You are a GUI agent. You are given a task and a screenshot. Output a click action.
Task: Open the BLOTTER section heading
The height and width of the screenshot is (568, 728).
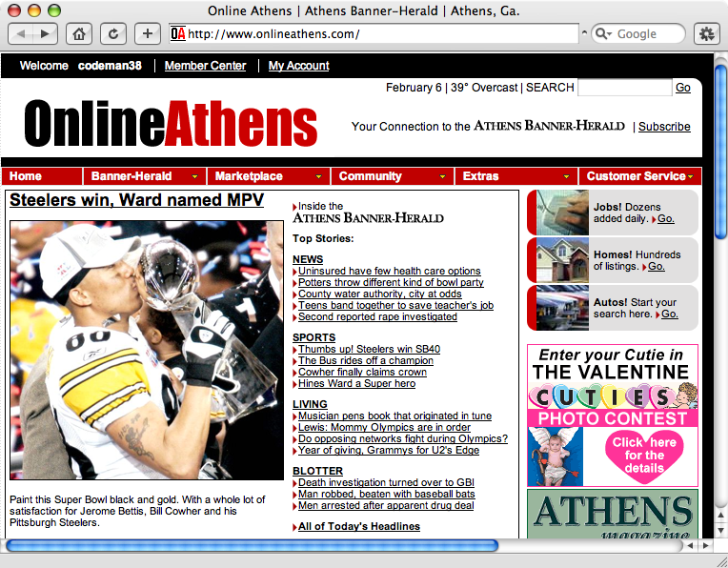(x=317, y=471)
